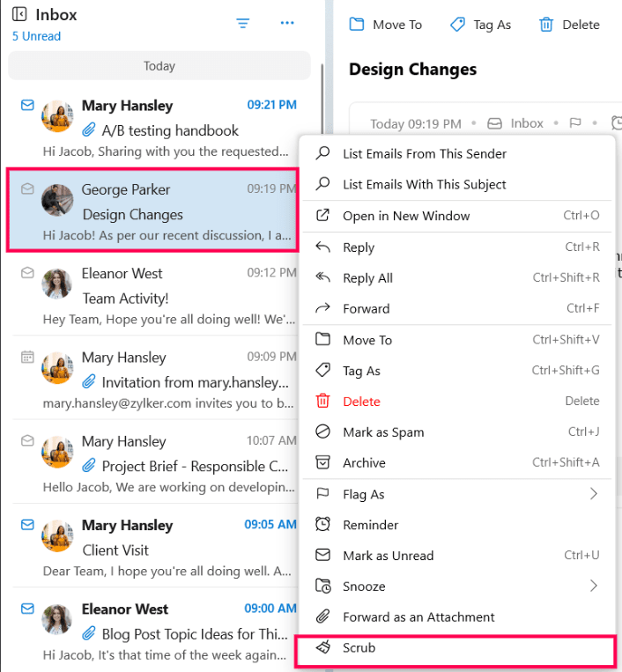622x672 pixels.
Task: Click the 5 Unread link
Action: pyautogui.click(x=36, y=36)
